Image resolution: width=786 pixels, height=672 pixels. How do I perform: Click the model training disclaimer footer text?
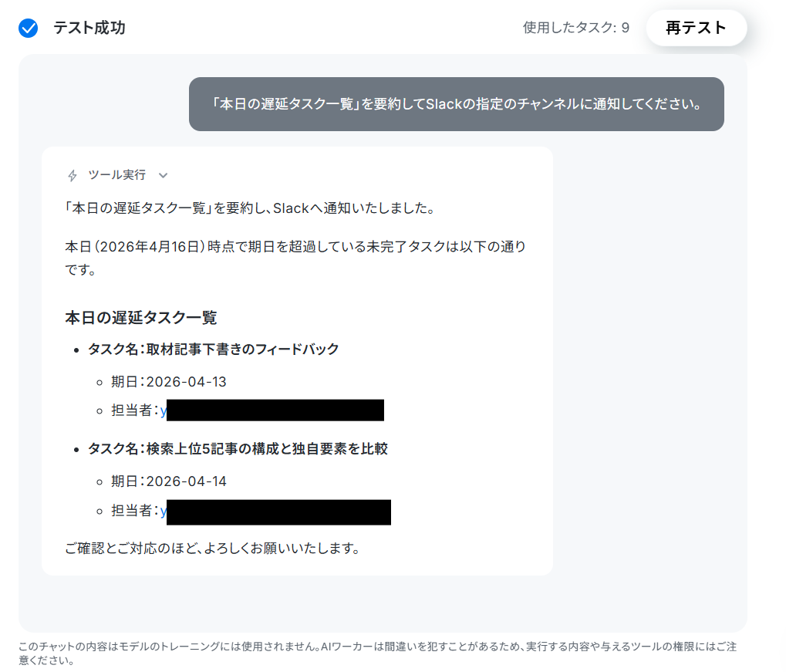(x=377, y=653)
